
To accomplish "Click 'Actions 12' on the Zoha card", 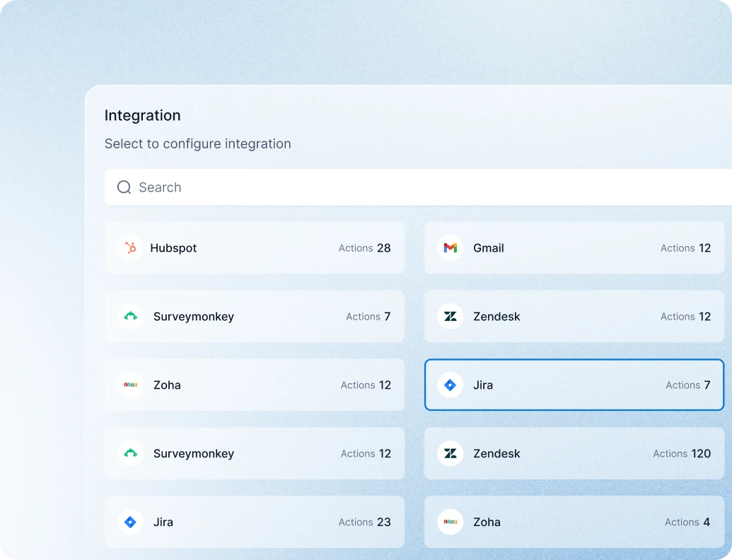I will 366,385.
